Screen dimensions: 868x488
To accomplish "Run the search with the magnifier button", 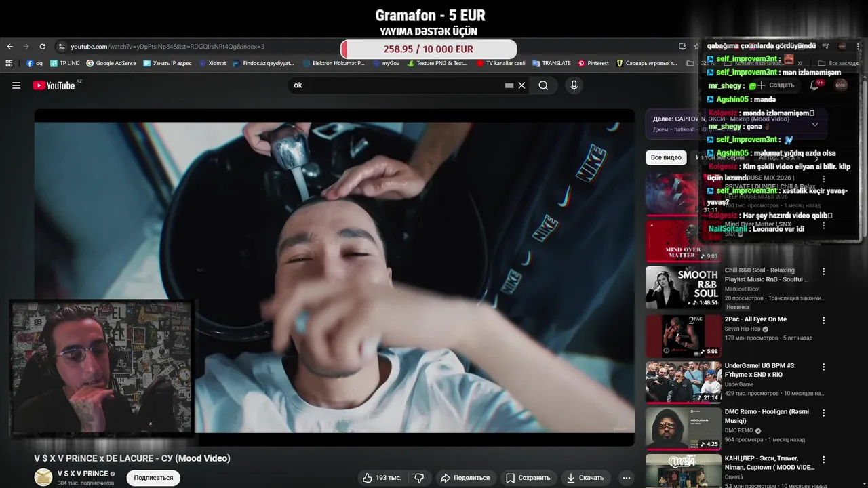I will [x=543, y=85].
